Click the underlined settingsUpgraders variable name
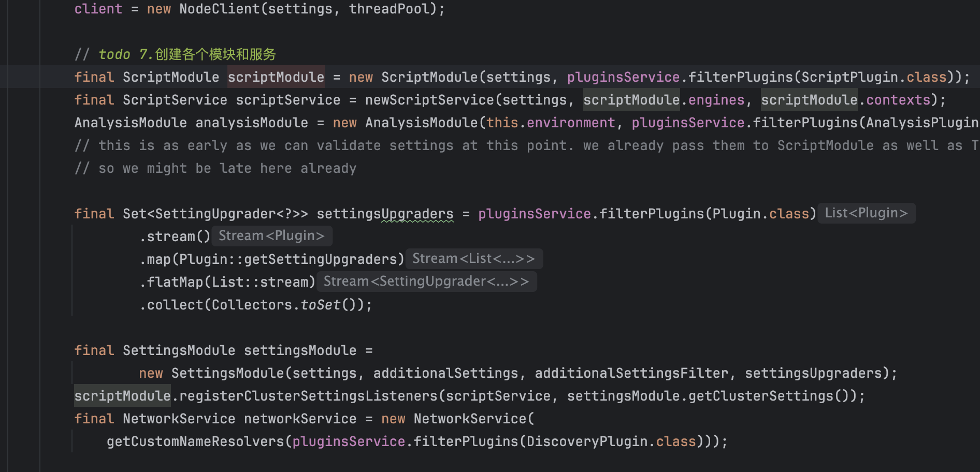This screenshot has height=472, width=980. tap(385, 214)
